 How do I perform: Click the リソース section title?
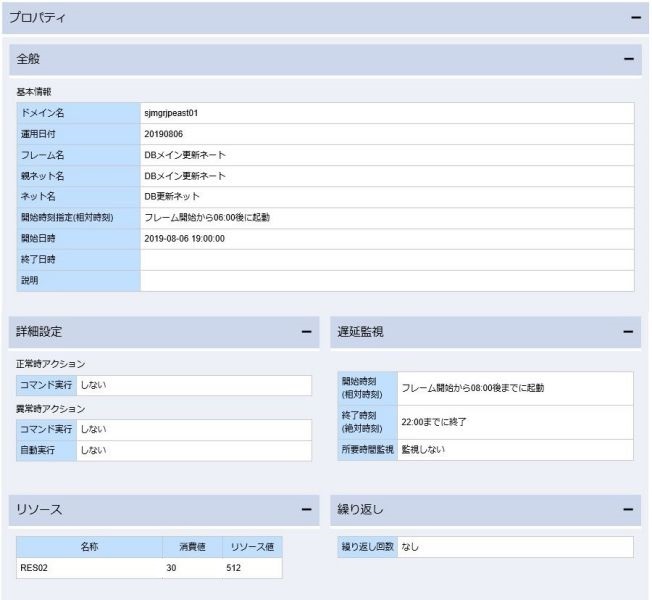coord(39,509)
